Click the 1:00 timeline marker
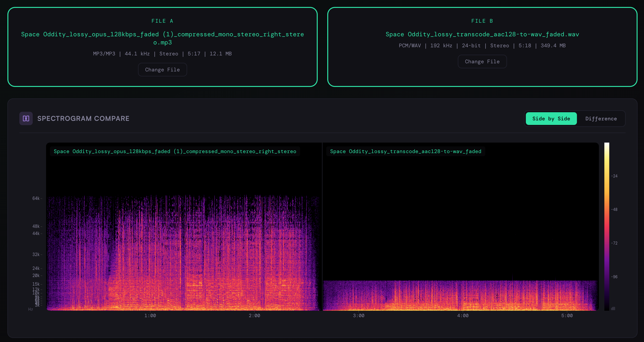The height and width of the screenshot is (342, 644). [150, 315]
